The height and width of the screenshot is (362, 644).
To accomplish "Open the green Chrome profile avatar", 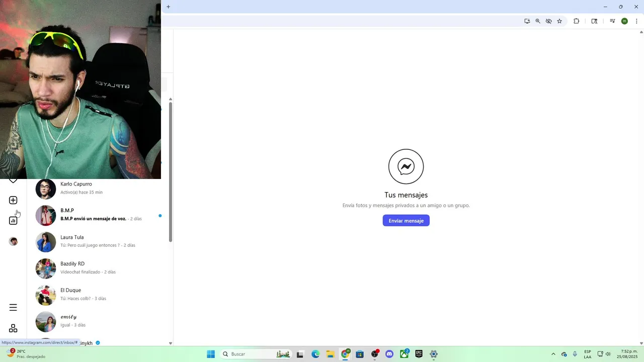I will 624,21.
